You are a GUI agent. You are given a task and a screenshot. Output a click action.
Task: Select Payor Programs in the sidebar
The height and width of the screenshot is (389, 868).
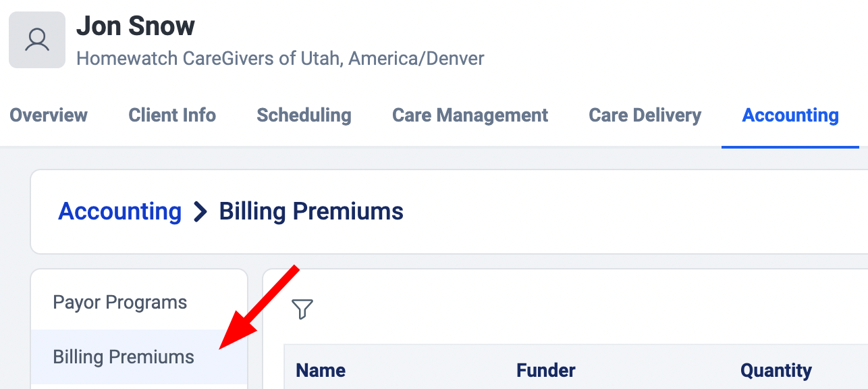pyautogui.click(x=120, y=302)
